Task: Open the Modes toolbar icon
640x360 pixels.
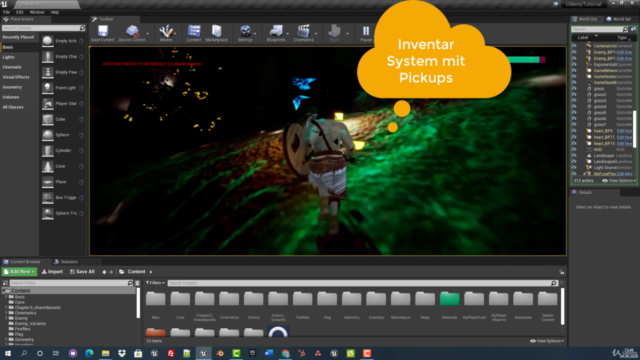Action: (x=166, y=31)
